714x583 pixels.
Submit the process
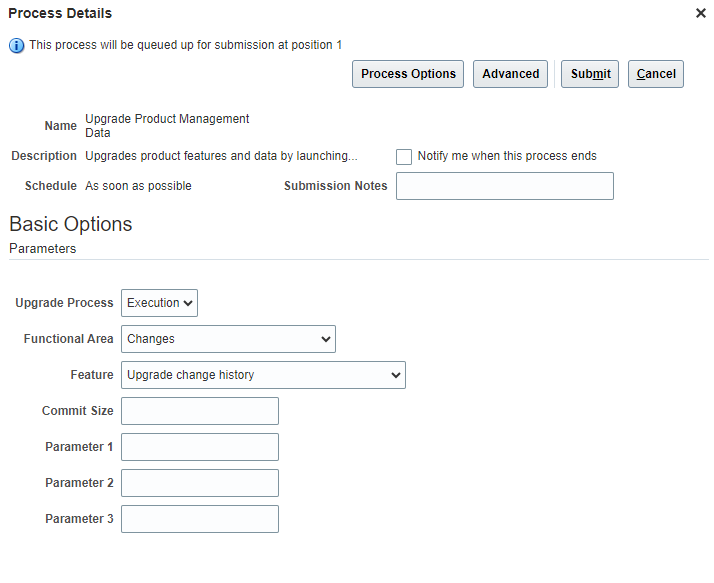click(590, 74)
